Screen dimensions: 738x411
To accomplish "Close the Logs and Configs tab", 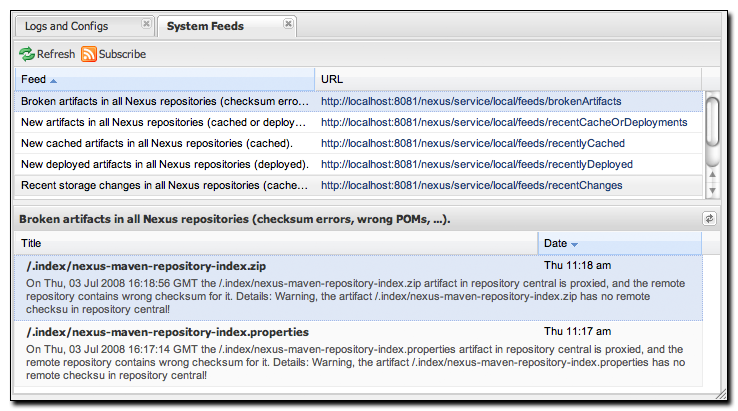I will coord(147,24).
